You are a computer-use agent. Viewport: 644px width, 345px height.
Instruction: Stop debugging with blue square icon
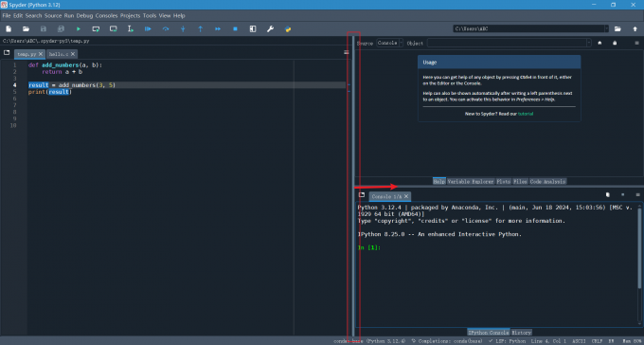(235, 28)
